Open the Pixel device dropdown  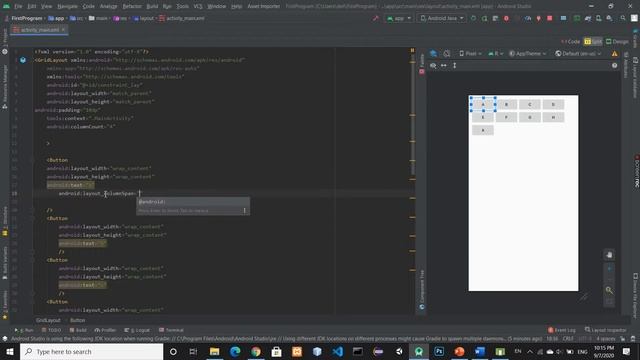[x=470, y=53]
